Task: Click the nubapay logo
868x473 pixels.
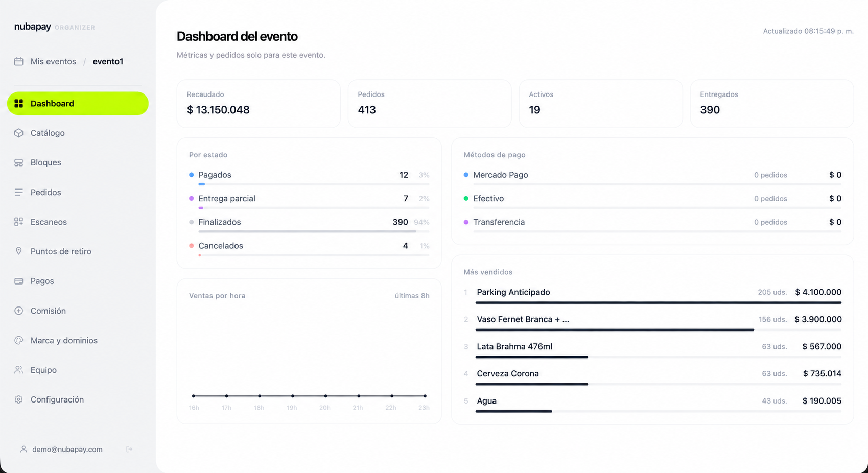Action: pos(33,27)
